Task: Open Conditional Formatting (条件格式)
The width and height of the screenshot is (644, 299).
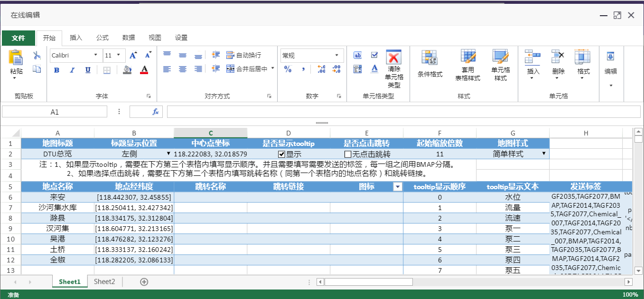Action: tap(430, 65)
